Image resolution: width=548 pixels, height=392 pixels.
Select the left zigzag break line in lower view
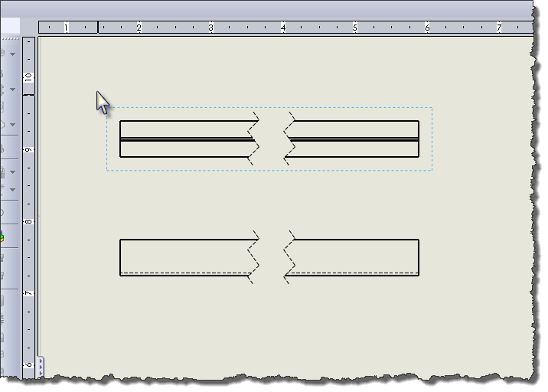(253, 257)
